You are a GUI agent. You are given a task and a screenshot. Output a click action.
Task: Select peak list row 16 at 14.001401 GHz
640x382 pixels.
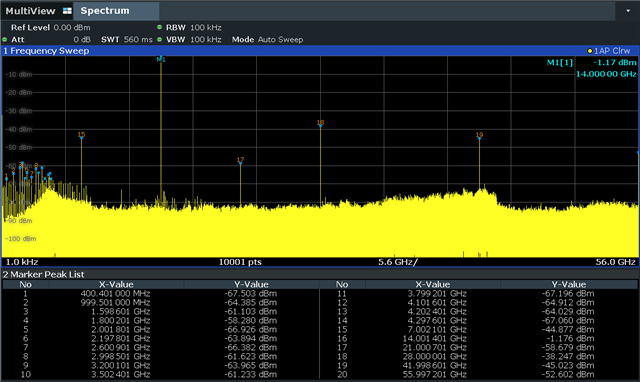point(478,338)
